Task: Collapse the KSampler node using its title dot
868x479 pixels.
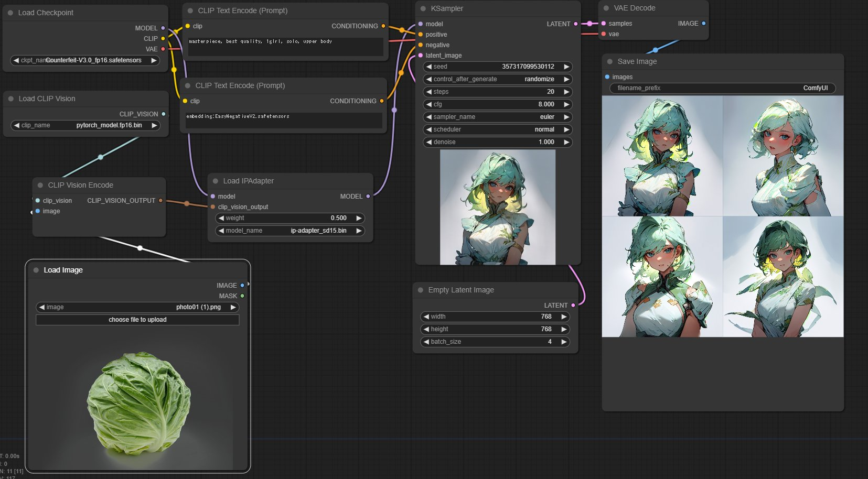Action: (x=423, y=8)
